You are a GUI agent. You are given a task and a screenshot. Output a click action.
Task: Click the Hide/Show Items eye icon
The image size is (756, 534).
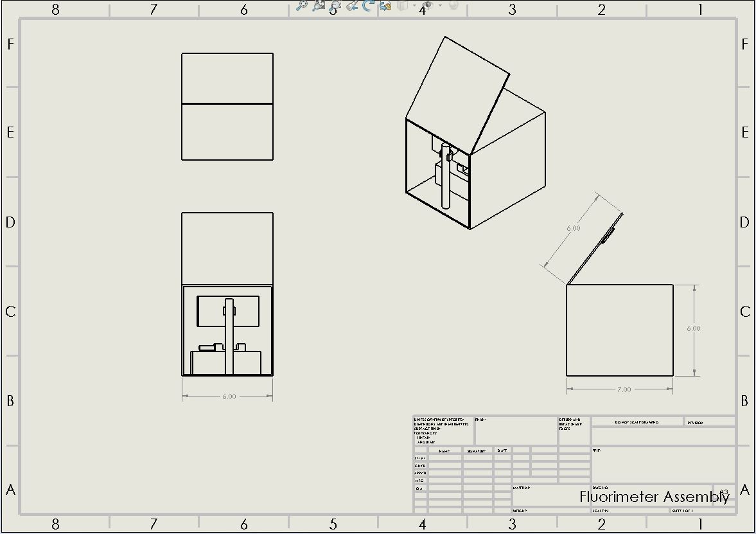pyautogui.click(x=428, y=6)
